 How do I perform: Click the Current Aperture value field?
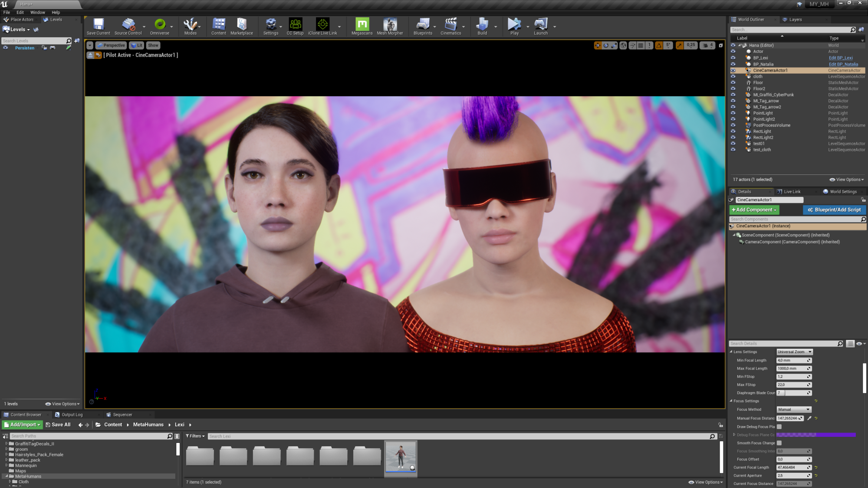click(x=794, y=476)
